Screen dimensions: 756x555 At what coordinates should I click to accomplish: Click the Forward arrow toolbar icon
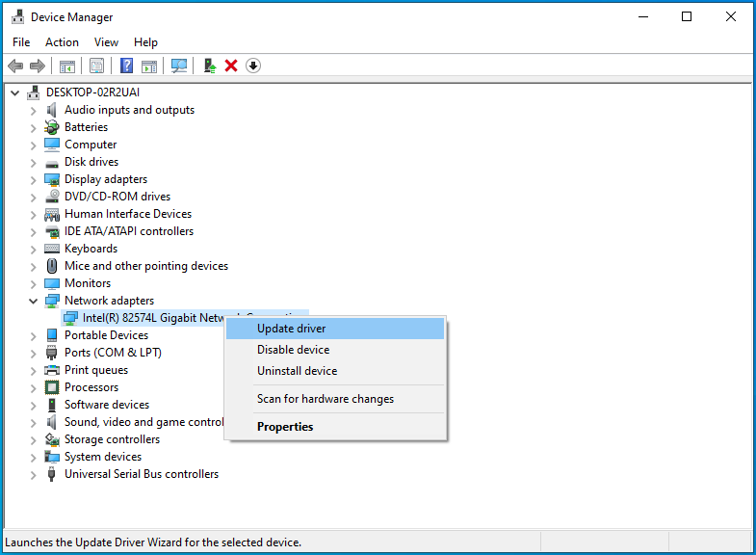38,66
